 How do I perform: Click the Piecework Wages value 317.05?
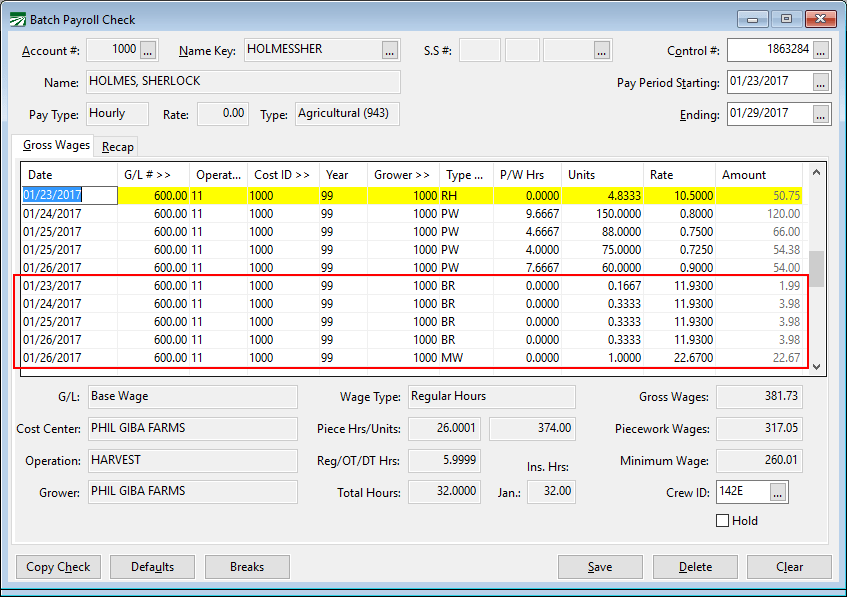759,428
